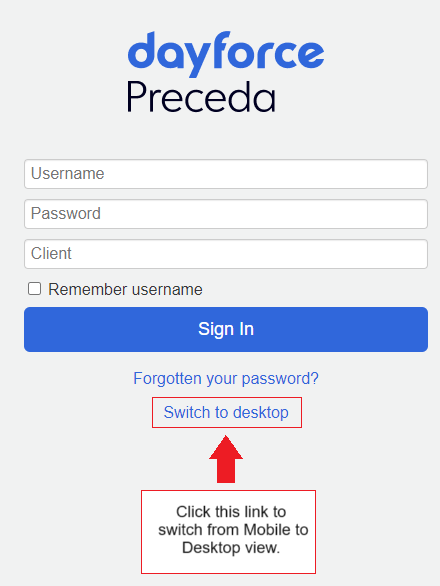This screenshot has width=440, height=586.
Task: Tick the Remember username checkbox
Action: pyautogui.click(x=34, y=289)
